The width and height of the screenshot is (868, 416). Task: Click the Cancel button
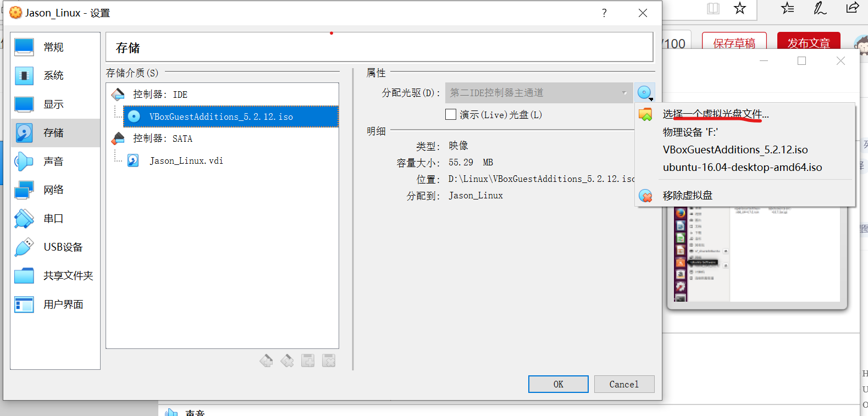click(x=624, y=384)
